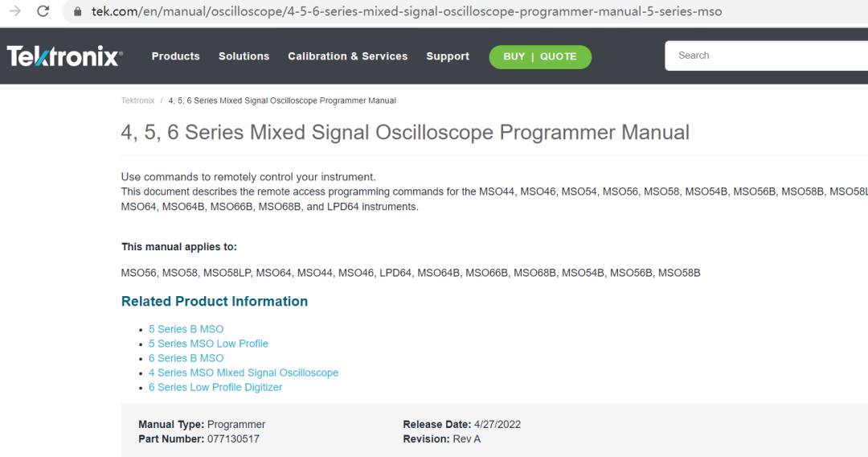Click the page title heading
868x457 pixels.
coord(405,133)
